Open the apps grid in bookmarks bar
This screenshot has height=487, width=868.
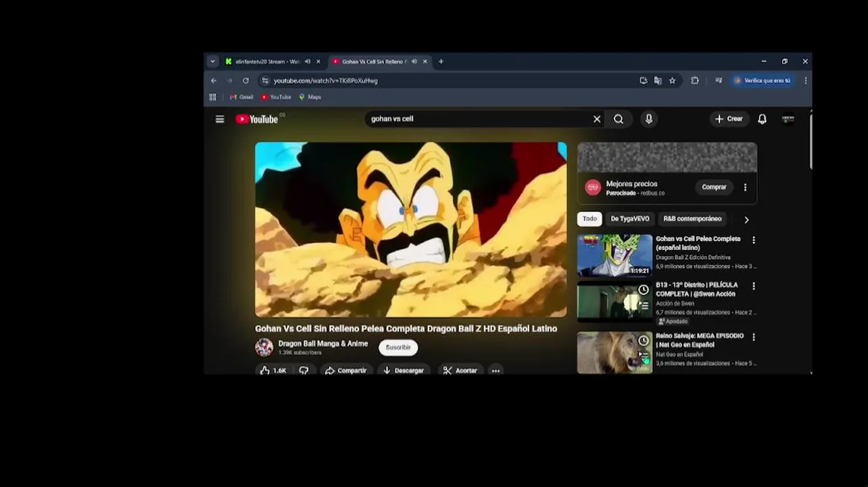[x=213, y=97]
